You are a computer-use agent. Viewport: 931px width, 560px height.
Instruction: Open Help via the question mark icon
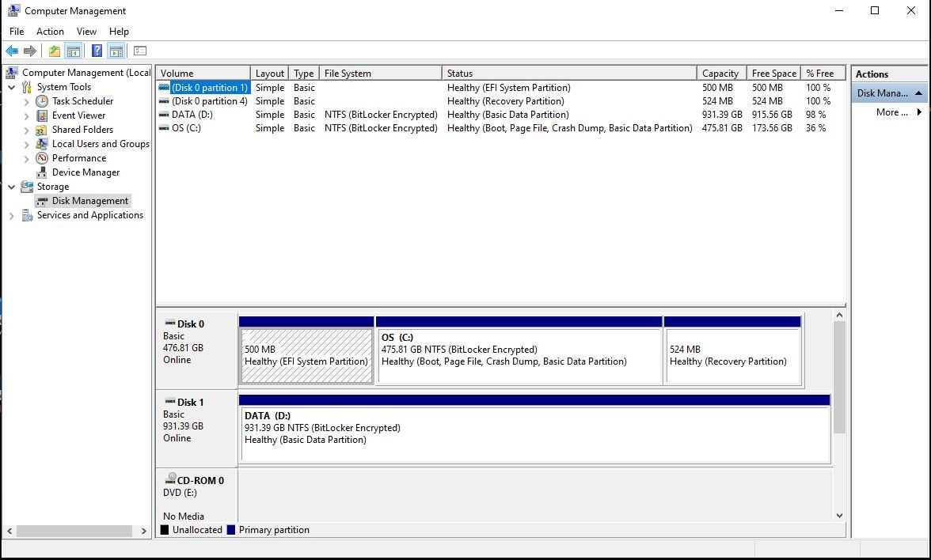tap(97, 51)
